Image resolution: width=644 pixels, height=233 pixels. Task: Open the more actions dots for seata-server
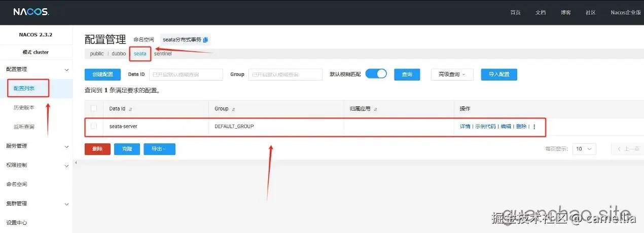pyautogui.click(x=534, y=127)
